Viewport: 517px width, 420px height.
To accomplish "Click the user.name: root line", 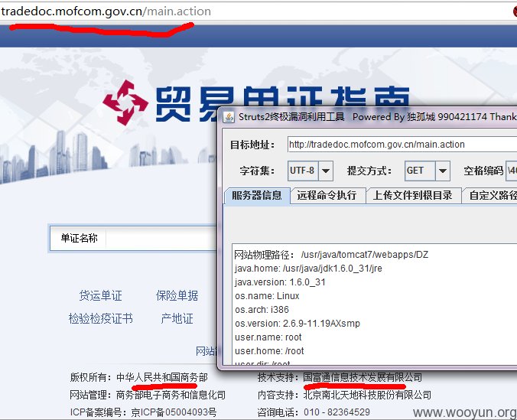I will [268, 337].
